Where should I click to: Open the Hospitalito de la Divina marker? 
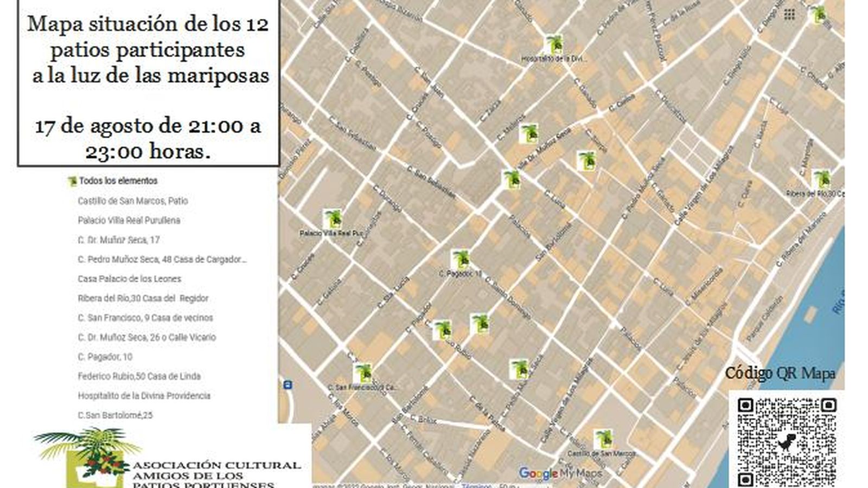(556, 42)
